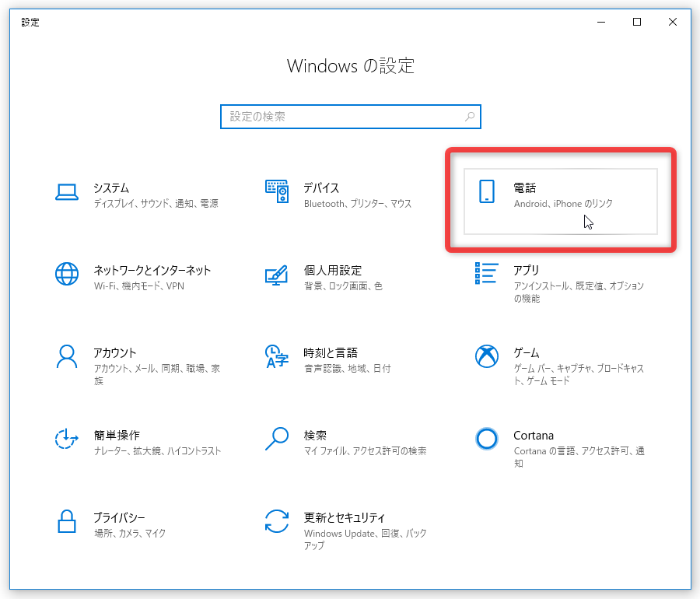
Task: Close the 設定 window
Action: tap(673, 22)
